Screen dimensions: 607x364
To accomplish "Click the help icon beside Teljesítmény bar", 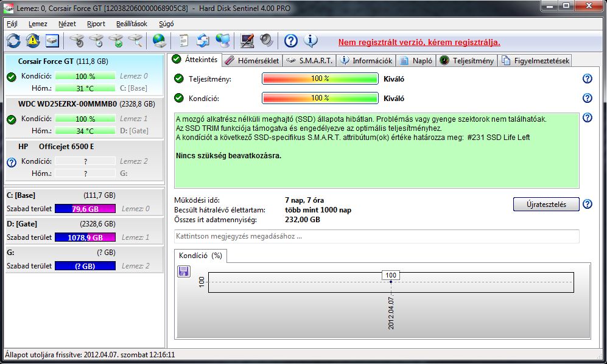I will click(x=588, y=79).
